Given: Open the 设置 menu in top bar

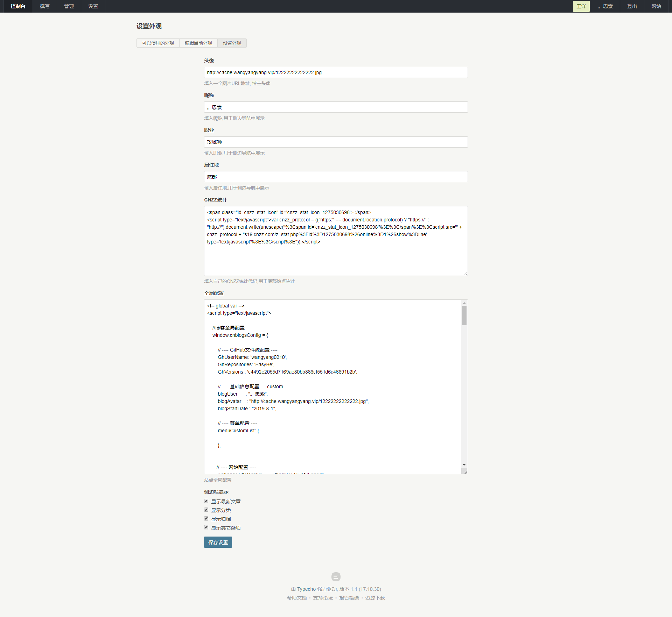Looking at the screenshot, I should pos(93,6).
